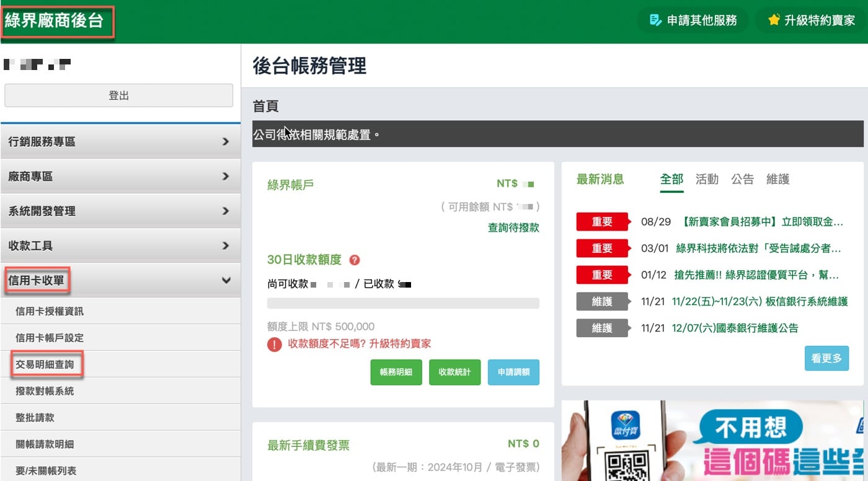Open 信用卡帳戶設定 in sidebar
Screen dimensions: 868x481
coord(120,338)
